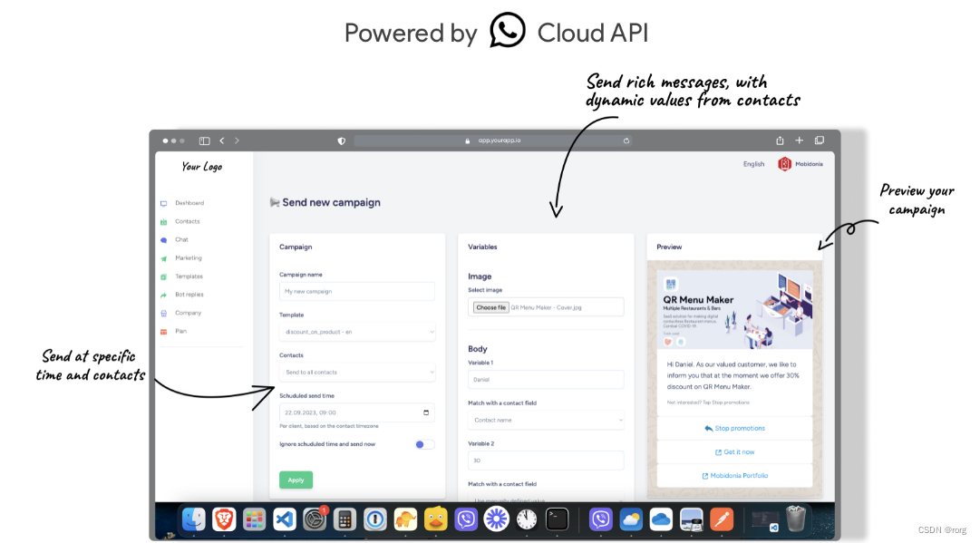This screenshot has height=543, width=980.
Task: Open the calendar picker icon in Scheduled send time
Action: pyautogui.click(x=426, y=412)
